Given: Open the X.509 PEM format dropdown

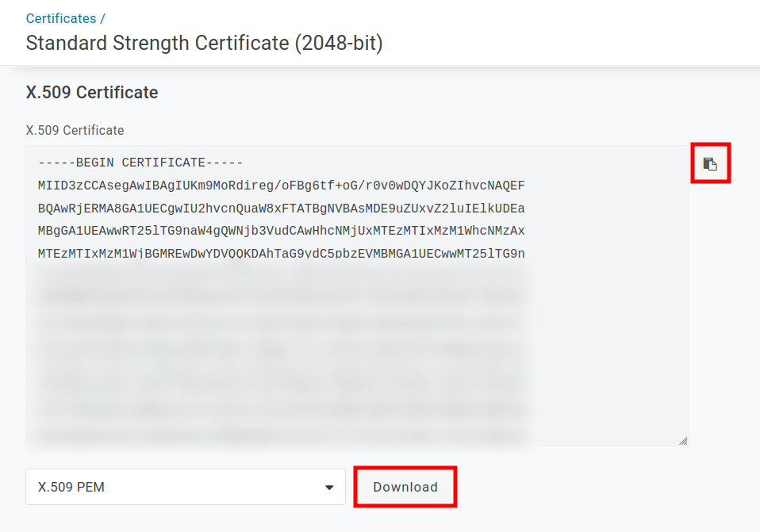Looking at the screenshot, I should click(186, 487).
